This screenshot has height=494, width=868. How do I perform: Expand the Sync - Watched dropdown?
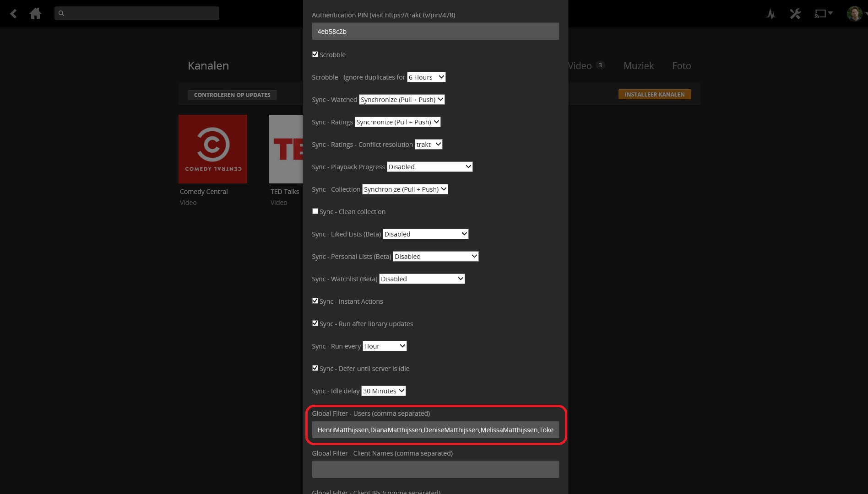pos(401,100)
